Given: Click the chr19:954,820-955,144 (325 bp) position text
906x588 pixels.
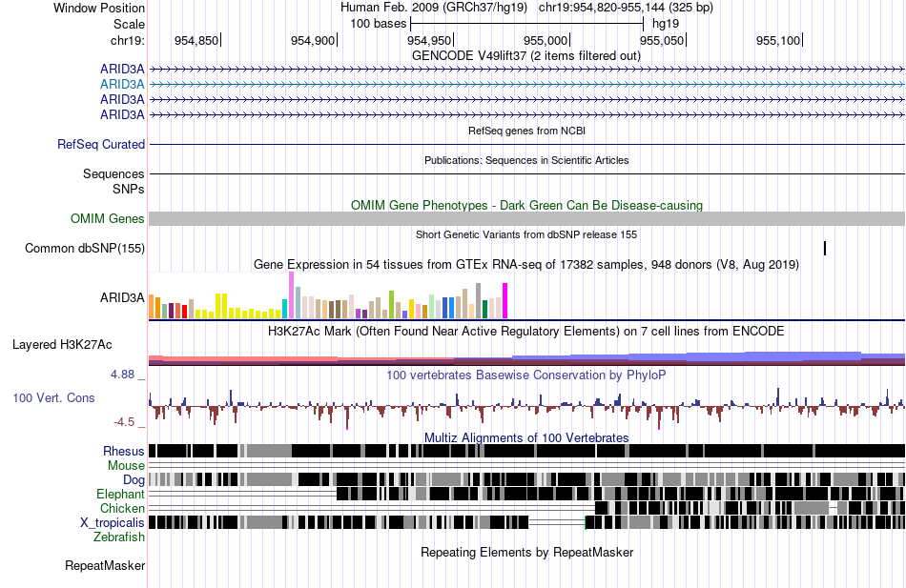Looking at the screenshot, I should (x=626, y=8).
